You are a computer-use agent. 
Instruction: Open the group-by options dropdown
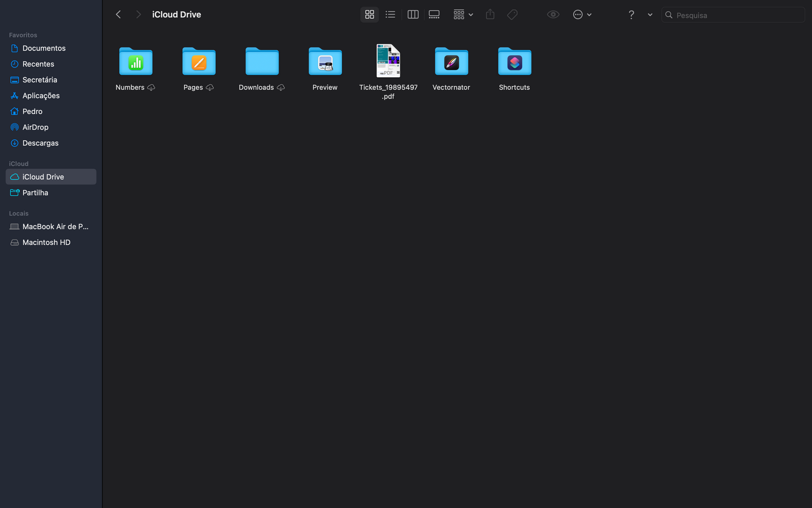tap(463, 15)
